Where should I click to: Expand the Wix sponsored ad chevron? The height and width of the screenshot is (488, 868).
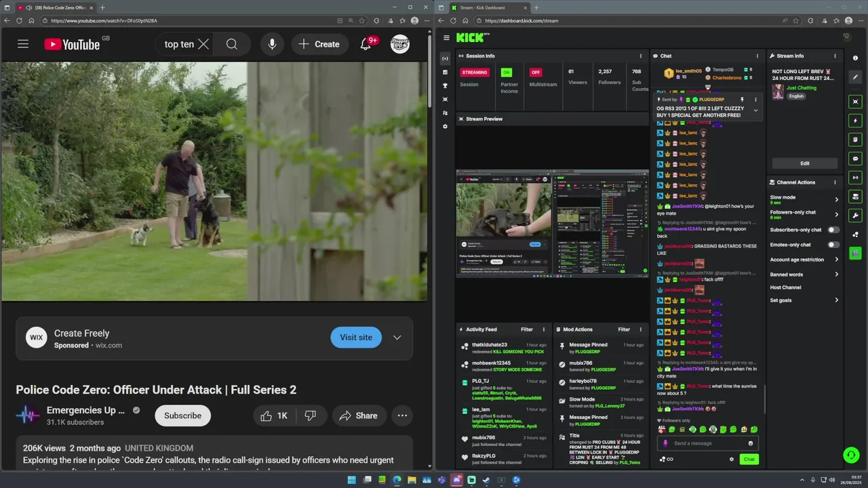click(x=397, y=338)
